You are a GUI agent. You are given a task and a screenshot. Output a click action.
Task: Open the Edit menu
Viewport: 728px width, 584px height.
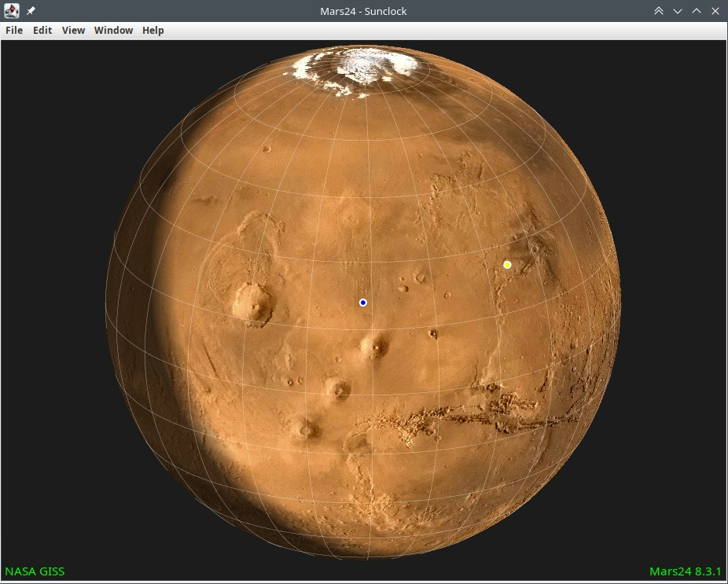coord(42,30)
